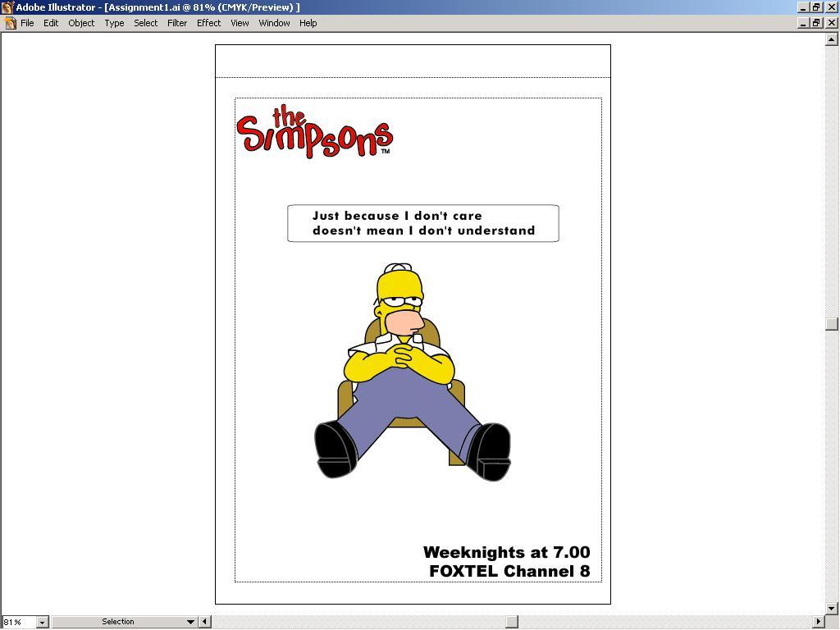Open the Window menu
The height and width of the screenshot is (630, 840).
(x=274, y=23)
